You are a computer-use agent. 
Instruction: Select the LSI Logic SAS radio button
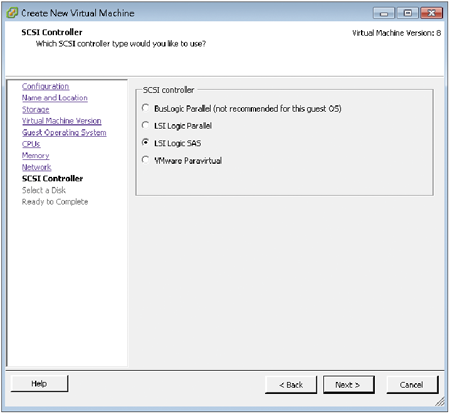pos(145,143)
